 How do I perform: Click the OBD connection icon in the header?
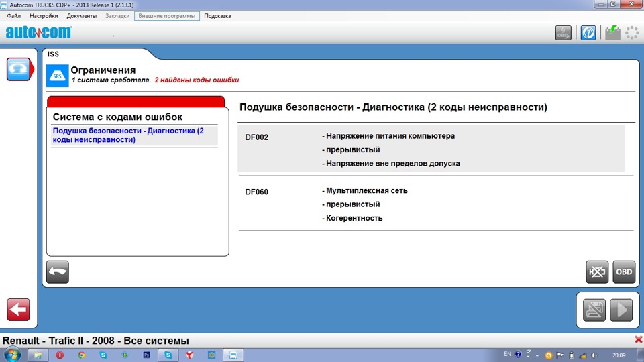click(563, 32)
